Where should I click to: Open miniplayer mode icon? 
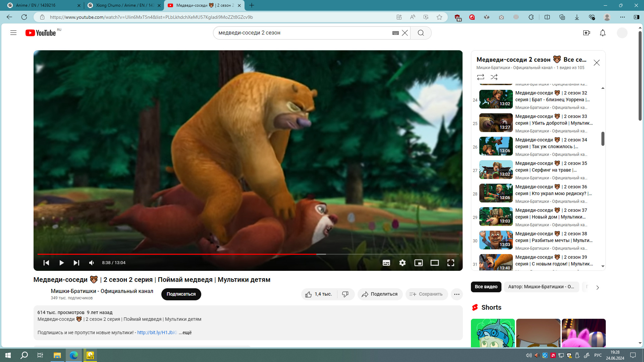click(418, 263)
